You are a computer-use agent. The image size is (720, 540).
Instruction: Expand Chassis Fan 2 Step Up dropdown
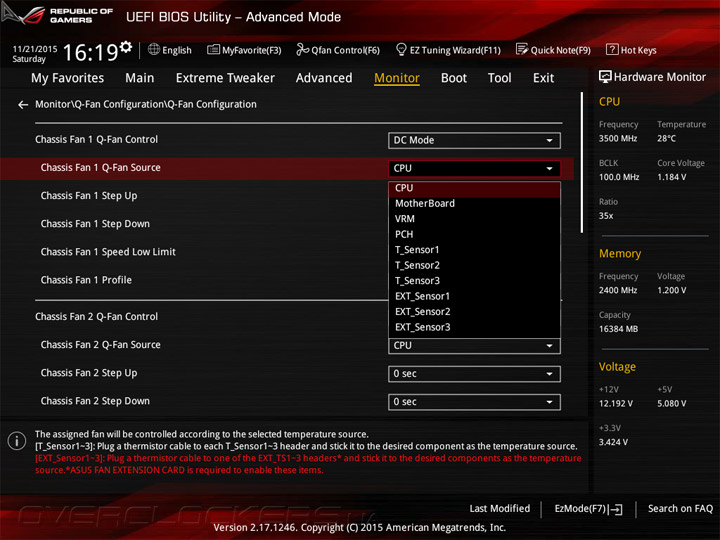[x=474, y=374]
